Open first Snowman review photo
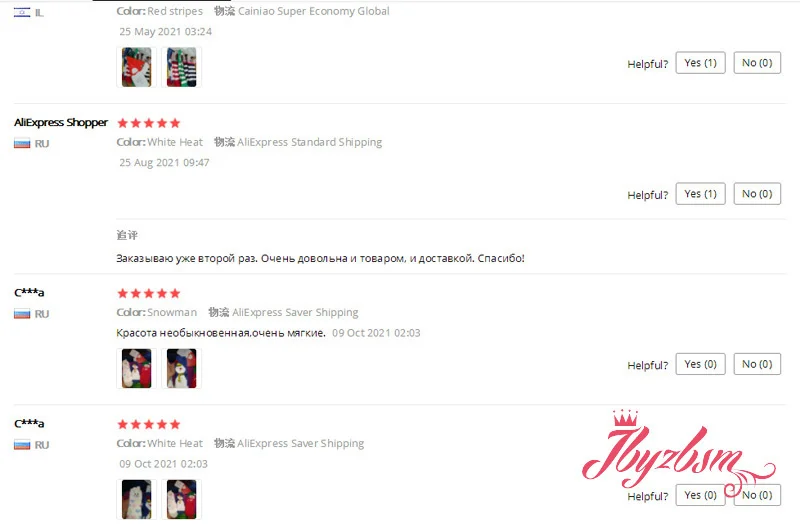800x524 pixels. point(136,368)
